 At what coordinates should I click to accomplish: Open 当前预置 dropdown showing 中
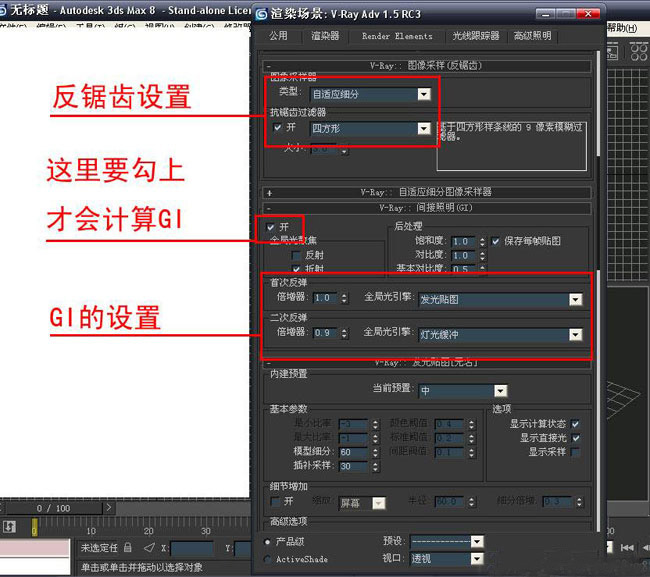500,390
